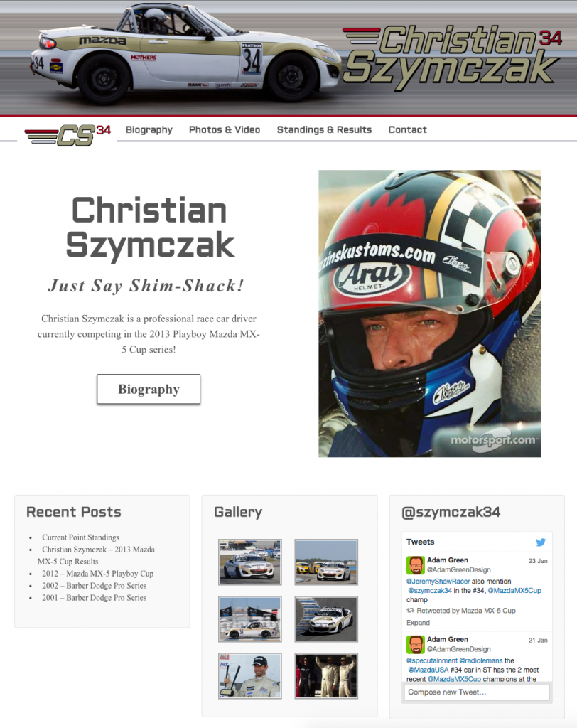Open gallery thumbnail of driver holding trophy
The width and height of the screenshot is (577, 728).
(249, 675)
